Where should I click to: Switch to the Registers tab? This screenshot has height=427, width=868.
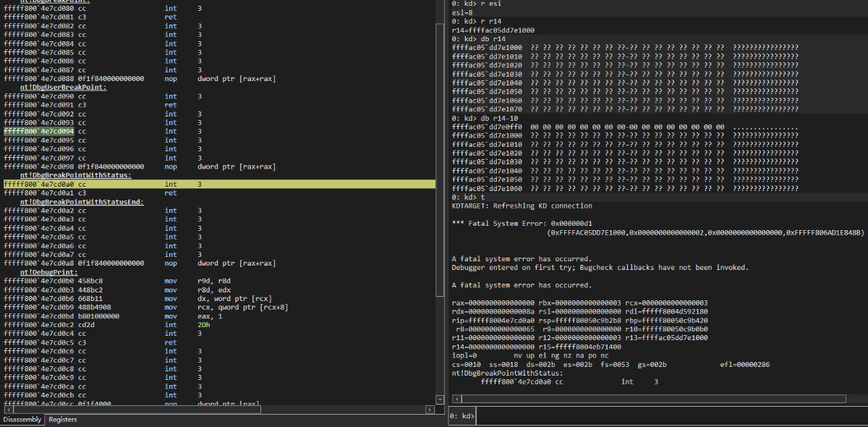coord(62,420)
